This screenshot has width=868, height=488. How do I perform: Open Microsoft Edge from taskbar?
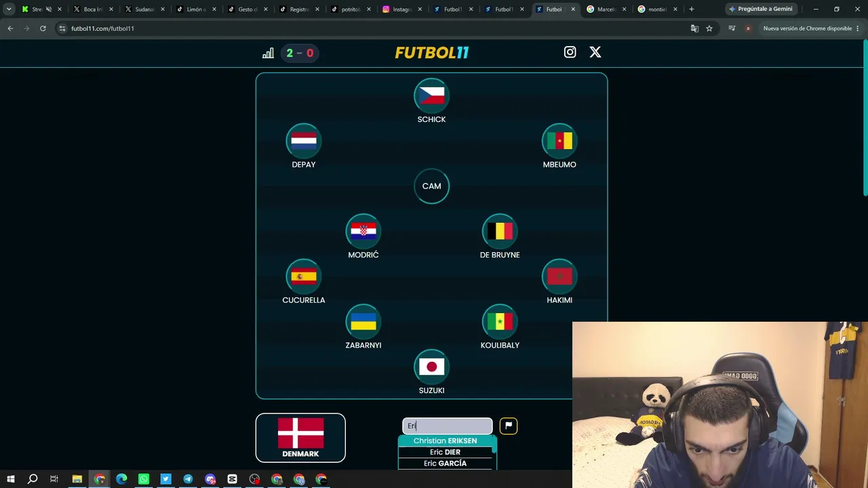click(121, 479)
